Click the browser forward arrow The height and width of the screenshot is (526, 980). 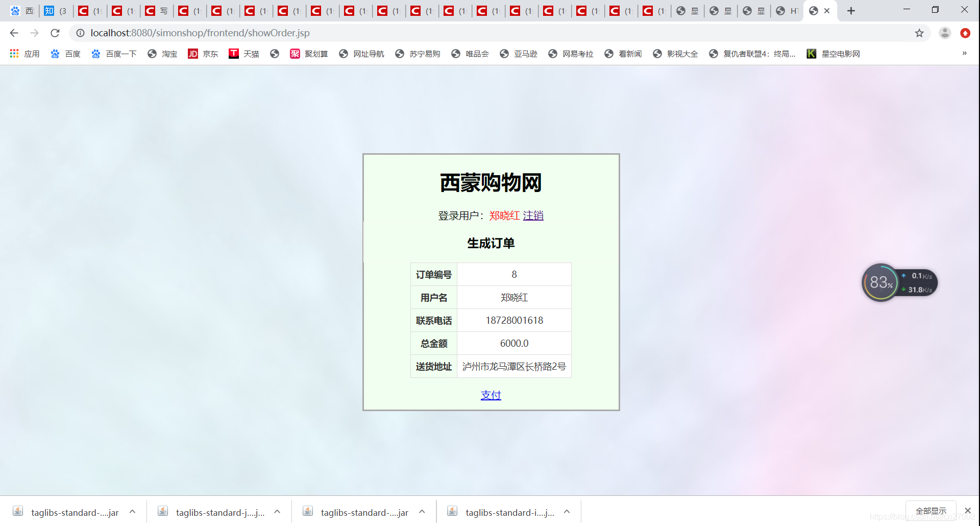click(x=34, y=33)
